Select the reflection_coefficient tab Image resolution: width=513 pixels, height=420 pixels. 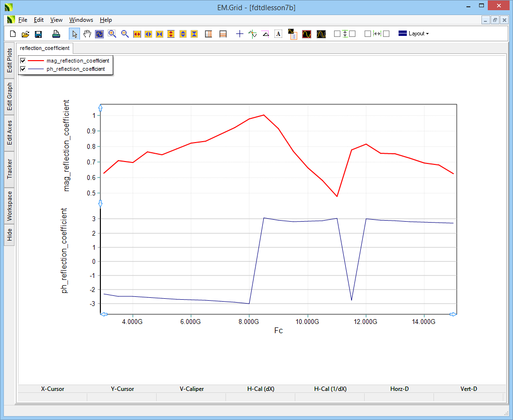(45, 48)
